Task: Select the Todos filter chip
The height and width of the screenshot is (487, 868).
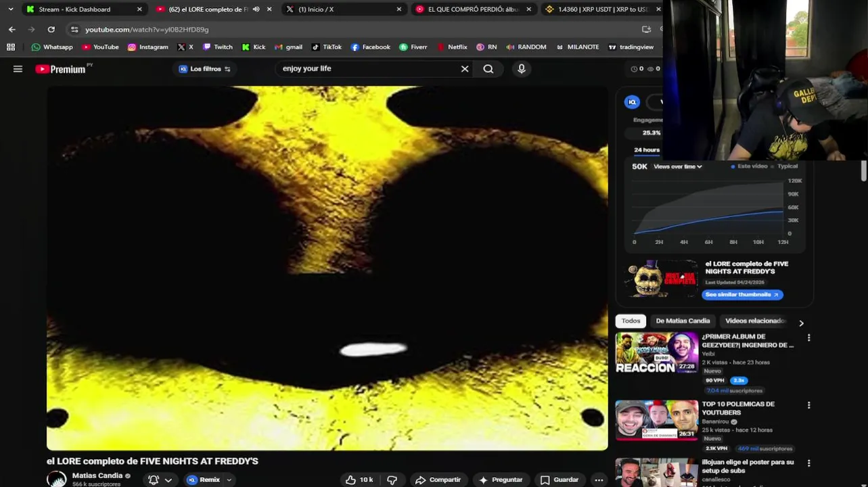Action: tap(631, 321)
